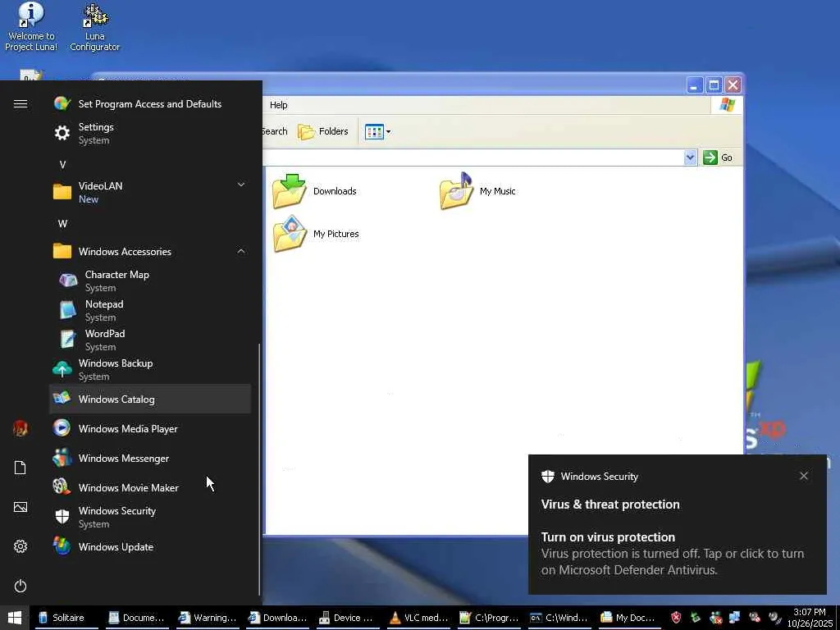Image resolution: width=840 pixels, height=630 pixels.
Task: Open Settings gear in Start sidebar
Action: 21,546
